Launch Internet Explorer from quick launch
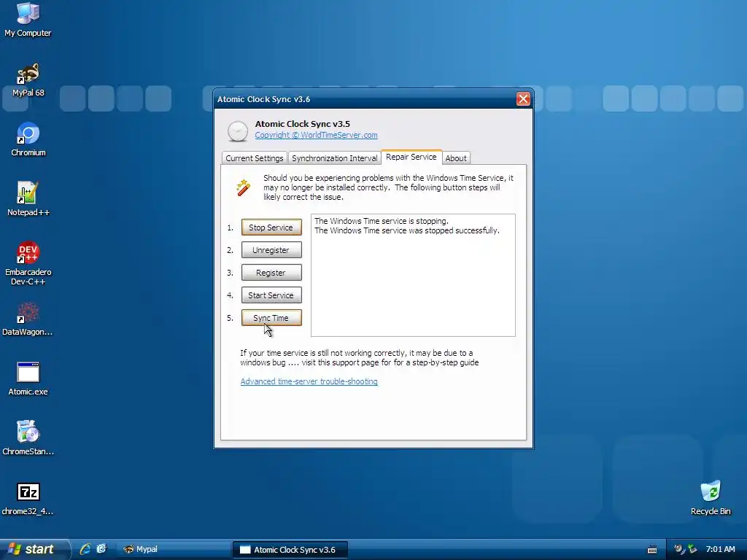Screen dimensions: 747x560 [x=85, y=549]
